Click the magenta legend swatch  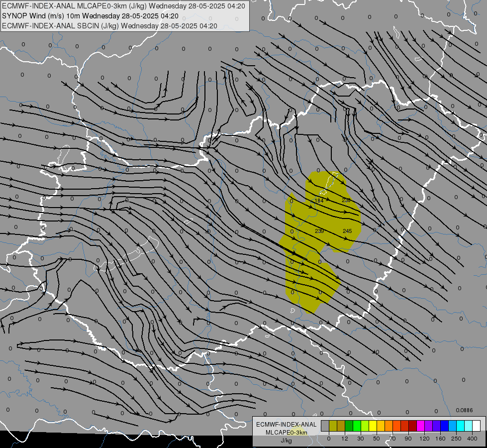[x=421, y=426]
